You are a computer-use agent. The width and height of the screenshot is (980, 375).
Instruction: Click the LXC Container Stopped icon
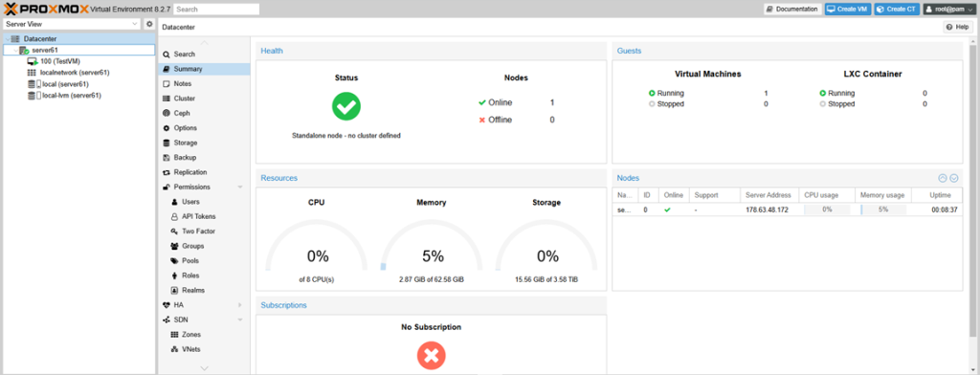click(x=822, y=104)
